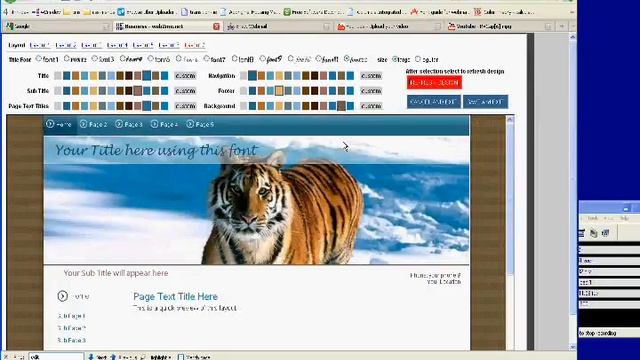
Task: Click the left blue button under refresh
Action: coord(433,102)
